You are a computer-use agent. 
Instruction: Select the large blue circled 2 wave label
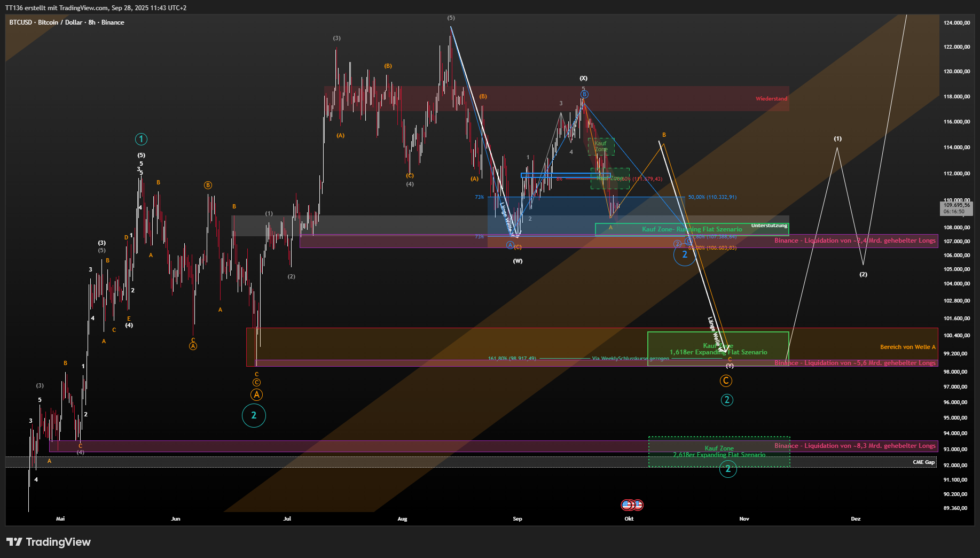click(x=685, y=254)
